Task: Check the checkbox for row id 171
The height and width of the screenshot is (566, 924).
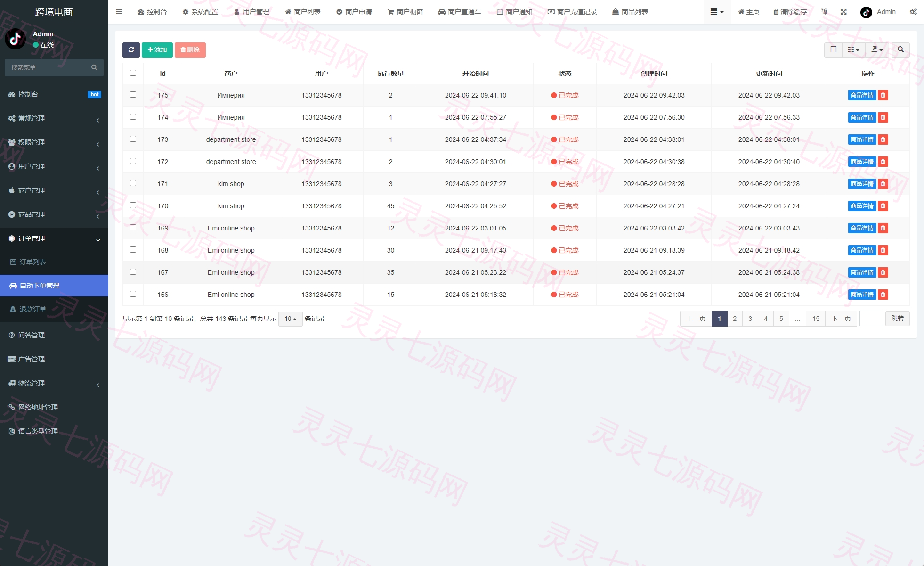Action: click(133, 183)
